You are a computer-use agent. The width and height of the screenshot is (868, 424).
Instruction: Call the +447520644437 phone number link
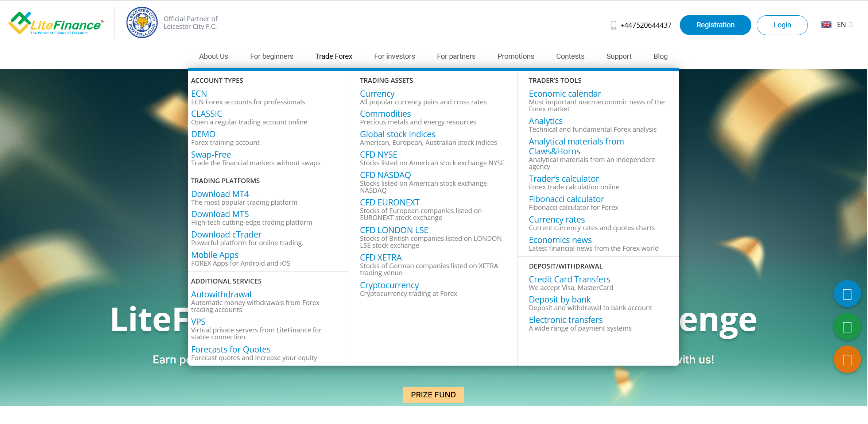[646, 25]
